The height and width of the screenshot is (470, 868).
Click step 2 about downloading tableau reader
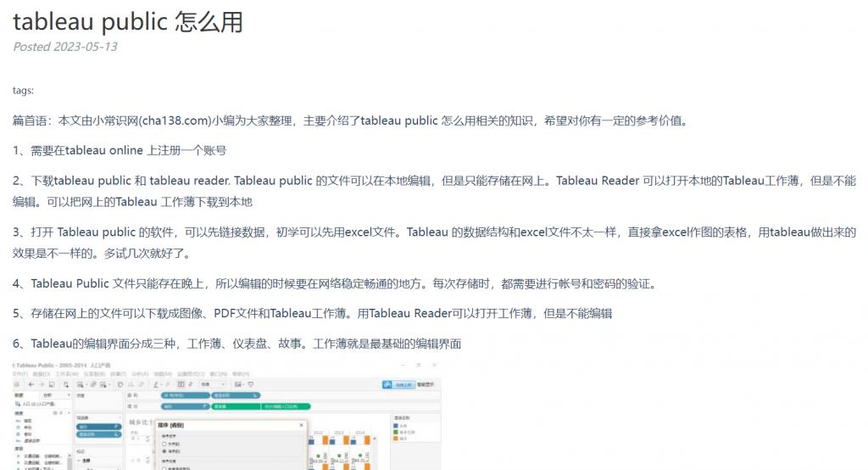pos(434,191)
